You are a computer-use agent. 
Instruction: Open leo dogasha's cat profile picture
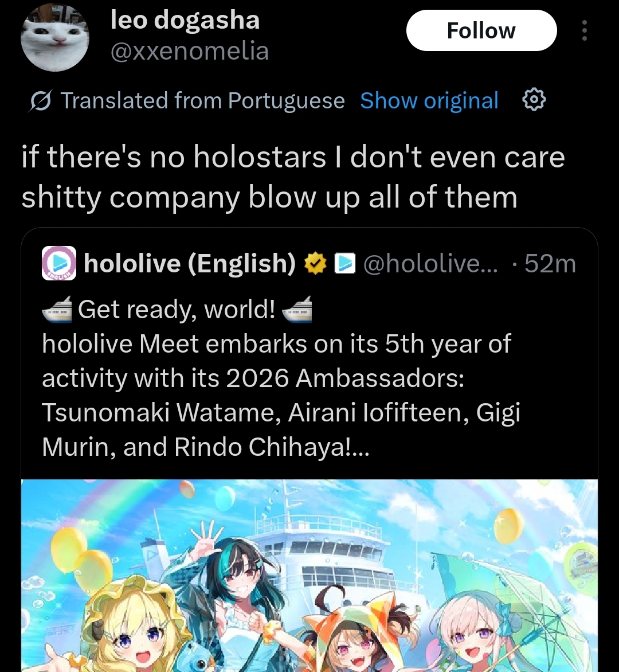point(55,37)
